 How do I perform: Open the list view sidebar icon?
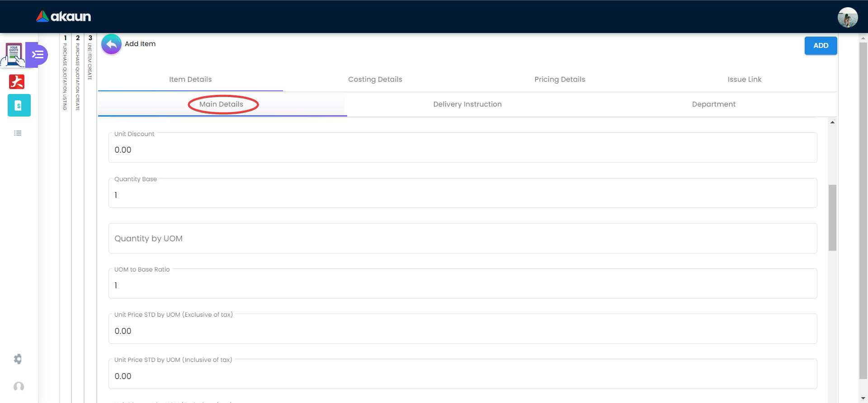pyautogui.click(x=18, y=133)
